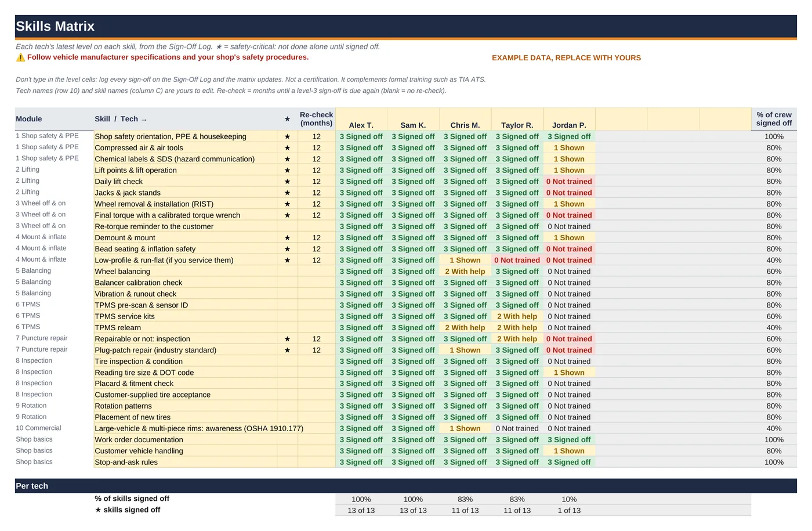
Task: Click the warning icon beside the manufacturer specifications note
Action: click(x=20, y=57)
